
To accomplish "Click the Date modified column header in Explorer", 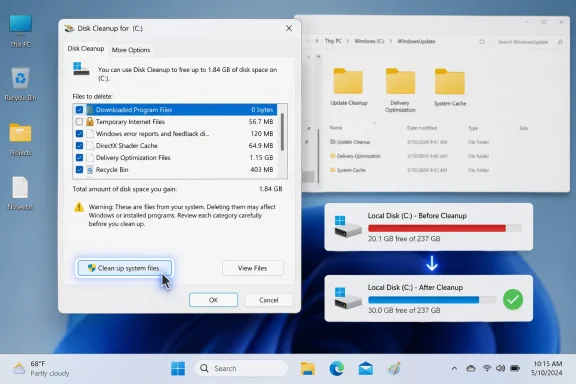I will [x=422, y=128].
